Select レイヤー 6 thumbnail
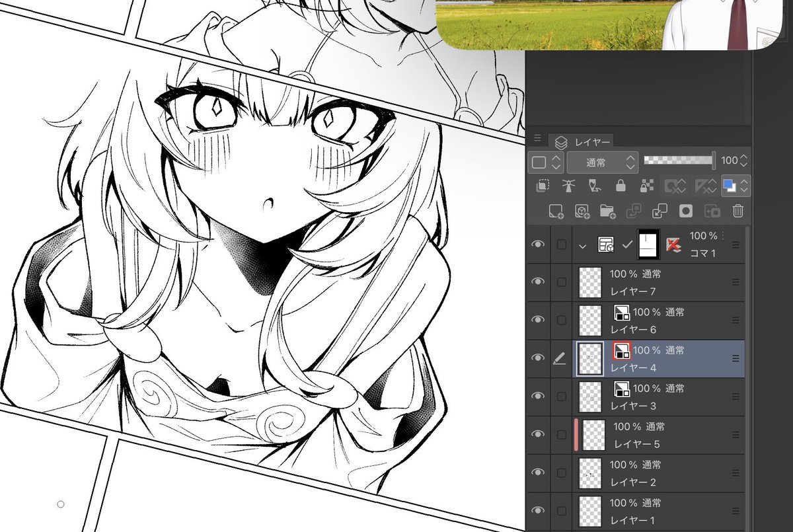Screen dimensions: 793x532 pyautogui.click(x=589, y=320)
